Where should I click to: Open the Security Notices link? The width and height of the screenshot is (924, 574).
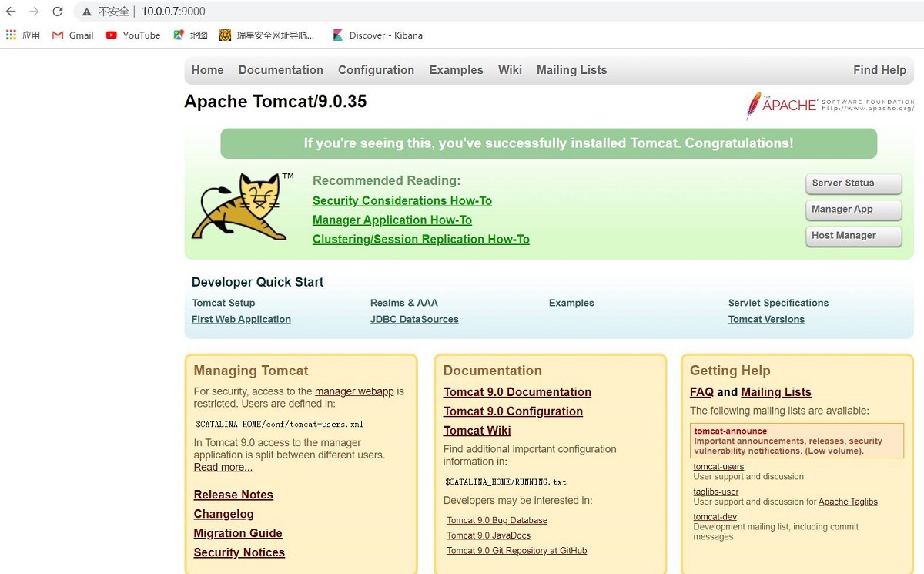[x=239, y=552]
